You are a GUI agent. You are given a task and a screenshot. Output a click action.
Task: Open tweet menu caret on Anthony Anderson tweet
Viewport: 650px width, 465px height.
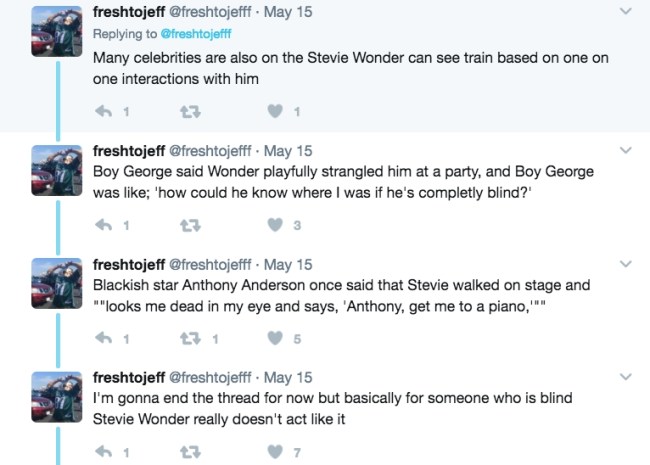pyautogui.click(x=626, y=264)
